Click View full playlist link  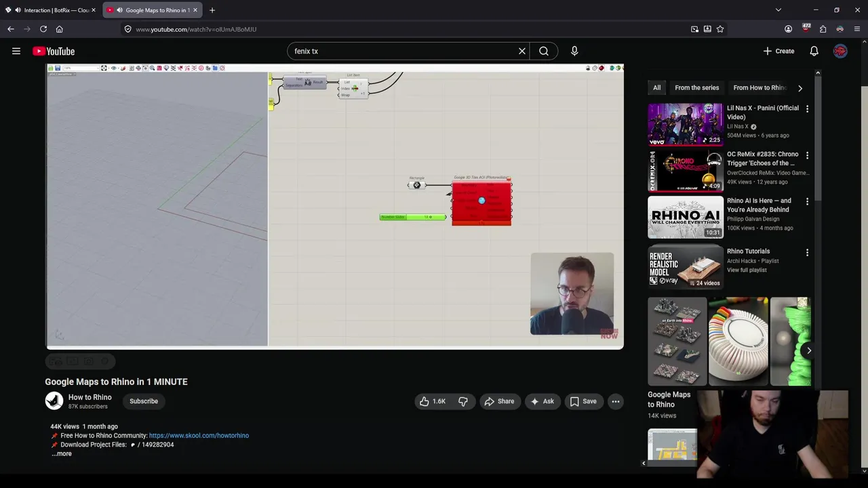[x=747, y=270]
